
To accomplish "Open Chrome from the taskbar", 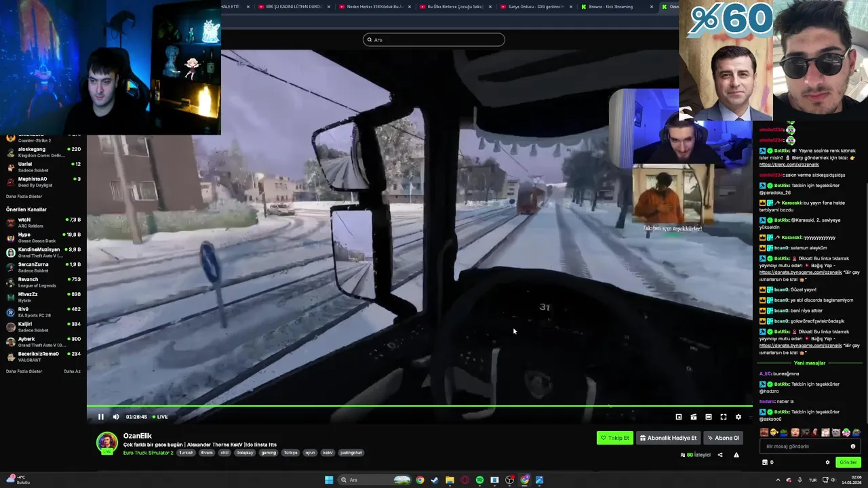I will pos(420,480).
